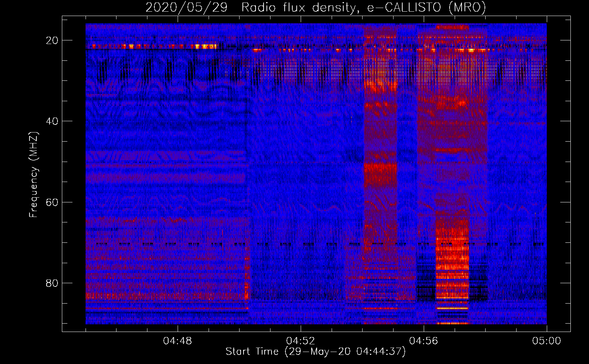Click the 05:00 time tick label
The image size is (589, 364).
(547, 341)
